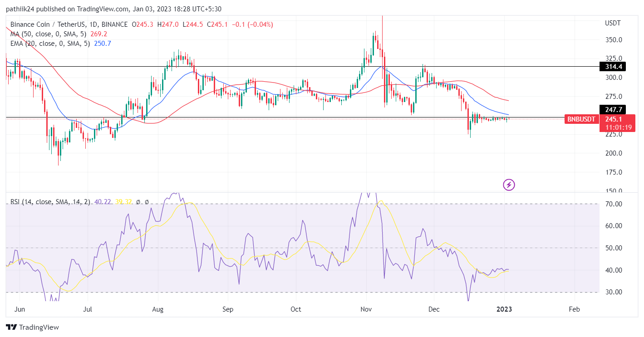Click the 175.0 price axis label
Viewport: 644px width, 337px height.
click(613, 172)
